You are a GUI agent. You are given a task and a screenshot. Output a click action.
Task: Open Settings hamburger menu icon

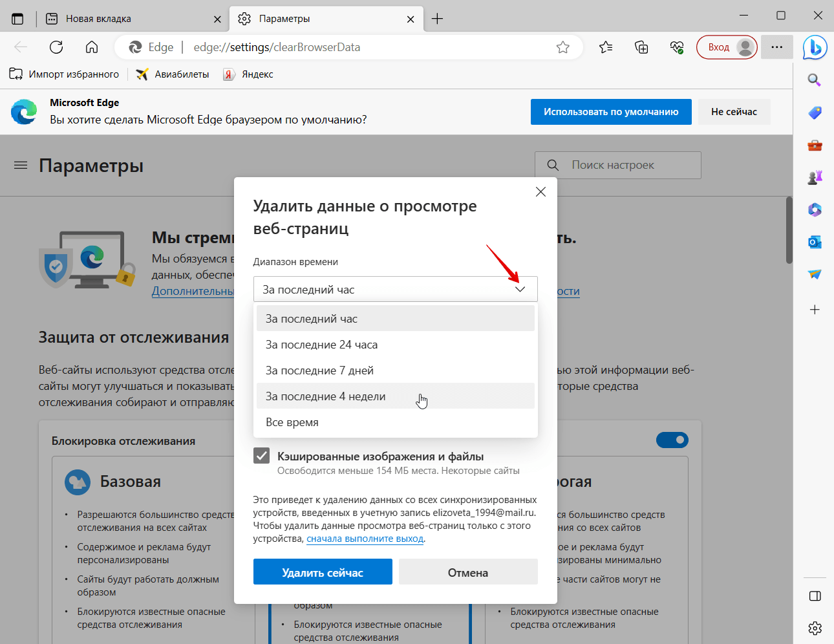coord(21,166)
